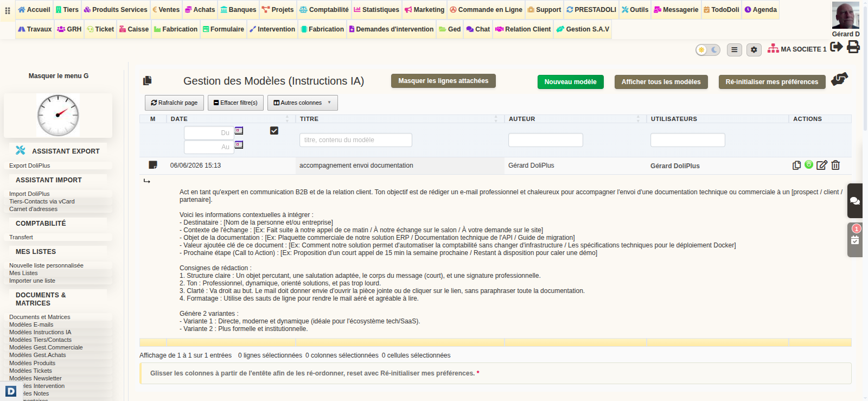This screenshot has height=401, width=868.
Task: Open Modèles E-mails sidebar link
Action: coord(31,324)
